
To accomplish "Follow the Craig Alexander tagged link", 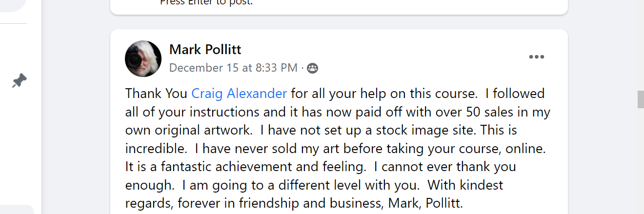I will pos(239,93).
